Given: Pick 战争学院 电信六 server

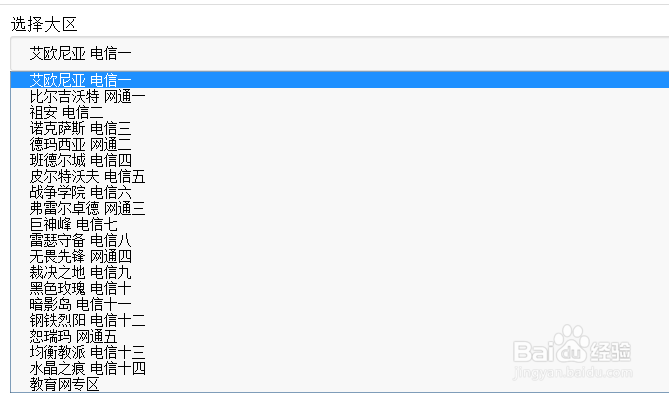Looking at the screenshot, I should [x=340, y=192].
